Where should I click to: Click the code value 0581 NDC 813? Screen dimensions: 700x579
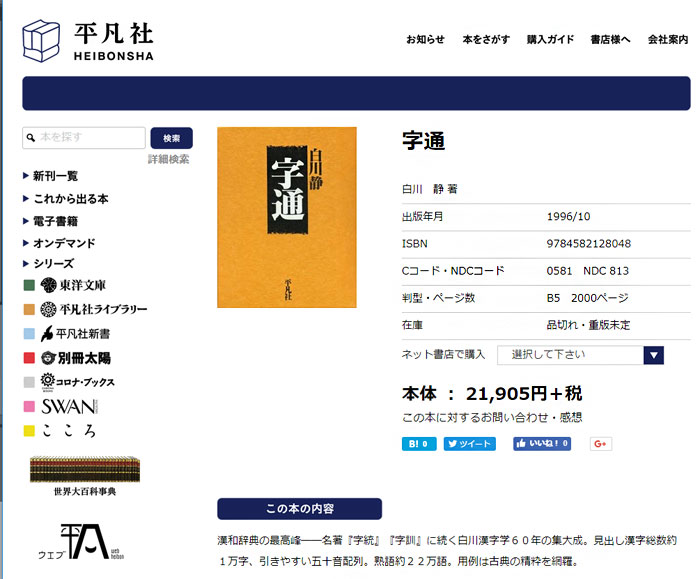588,271
